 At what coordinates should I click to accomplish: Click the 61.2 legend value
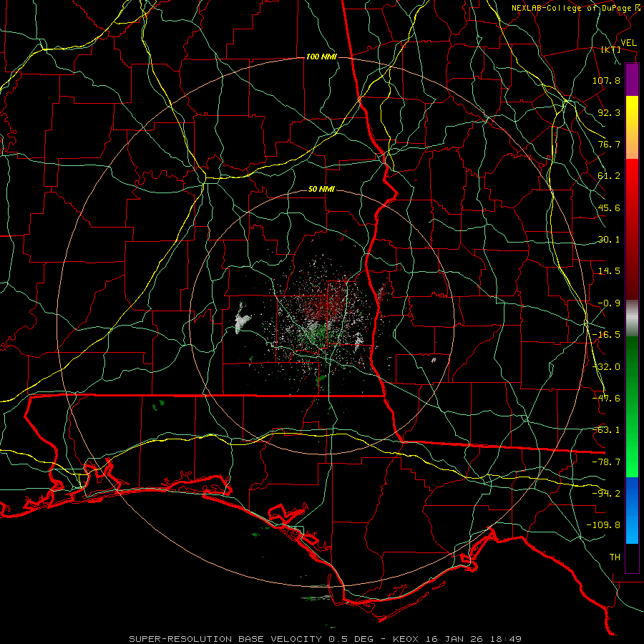coord(609,176)
